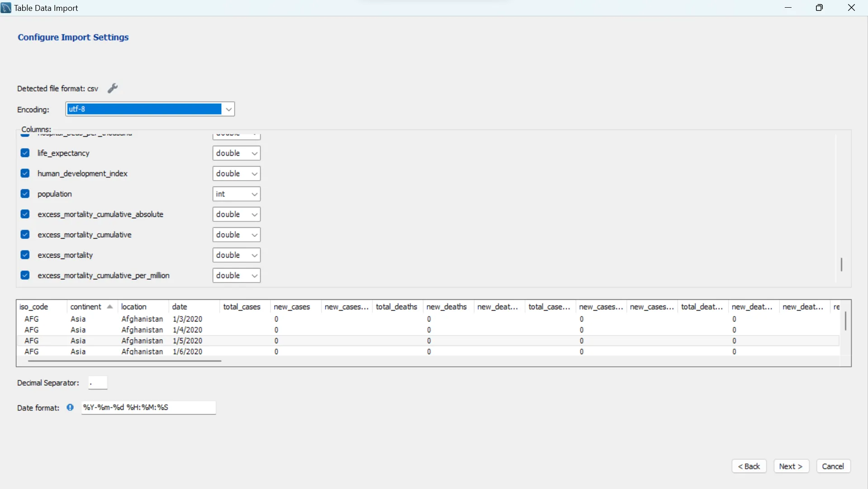Toggle the excess_mortality_cumulative checkbox
This screenshot has height=489, width=868.
(x=25, y=235)
